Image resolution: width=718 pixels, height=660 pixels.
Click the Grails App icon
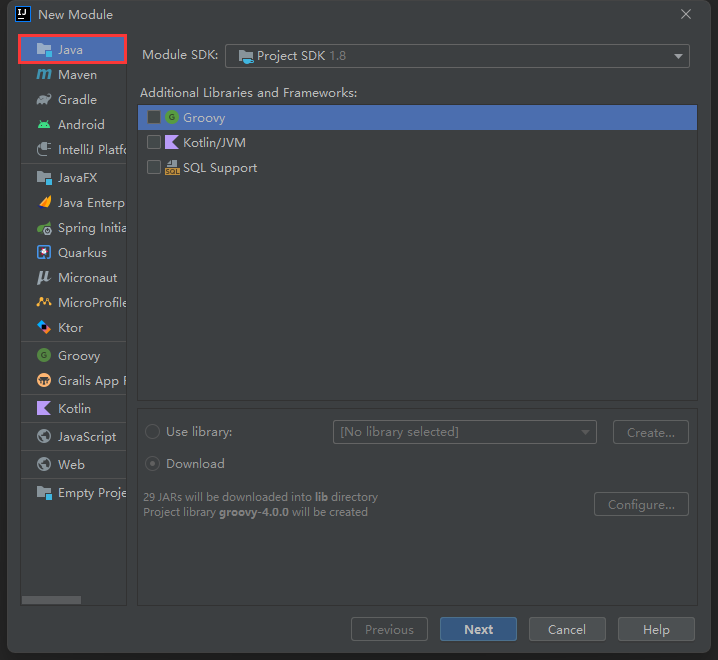point(44,381)
